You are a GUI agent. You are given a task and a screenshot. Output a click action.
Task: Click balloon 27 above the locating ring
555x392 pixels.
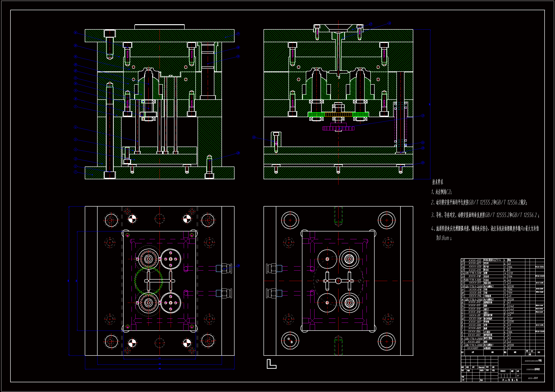pyautogui.click(x=371, y=24)
